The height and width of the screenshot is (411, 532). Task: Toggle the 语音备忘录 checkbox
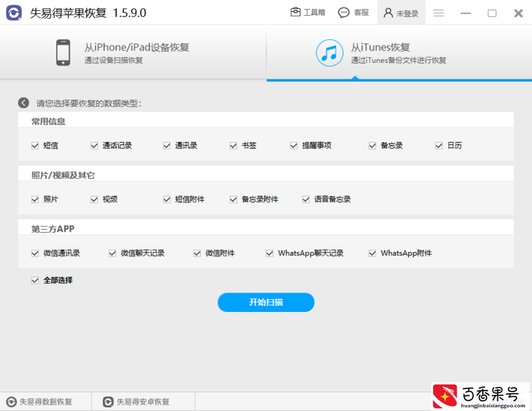pos(306,199)
